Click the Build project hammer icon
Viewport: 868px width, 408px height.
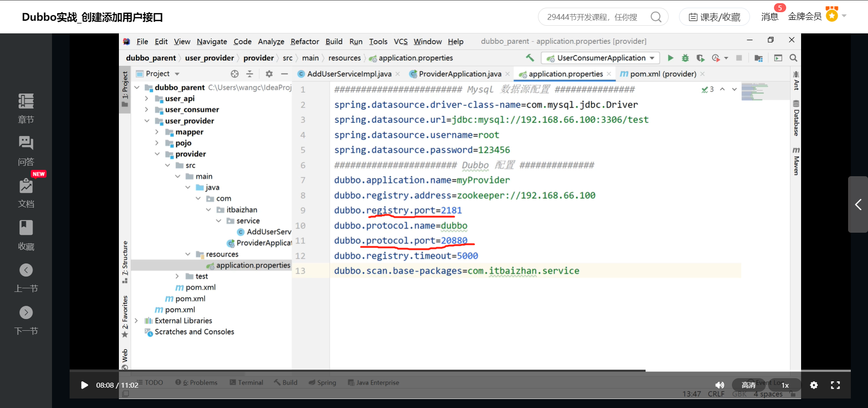530,58
